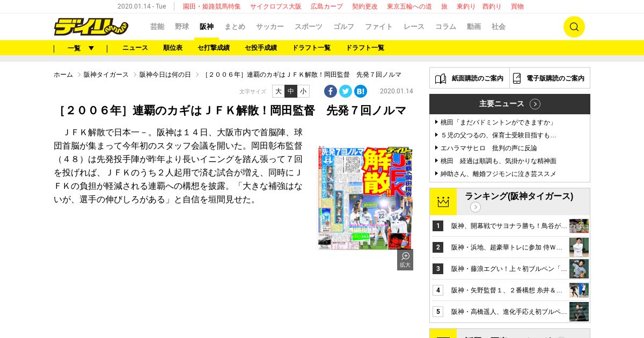Open the ファイト navigation tab

click(x=379, y=27)
